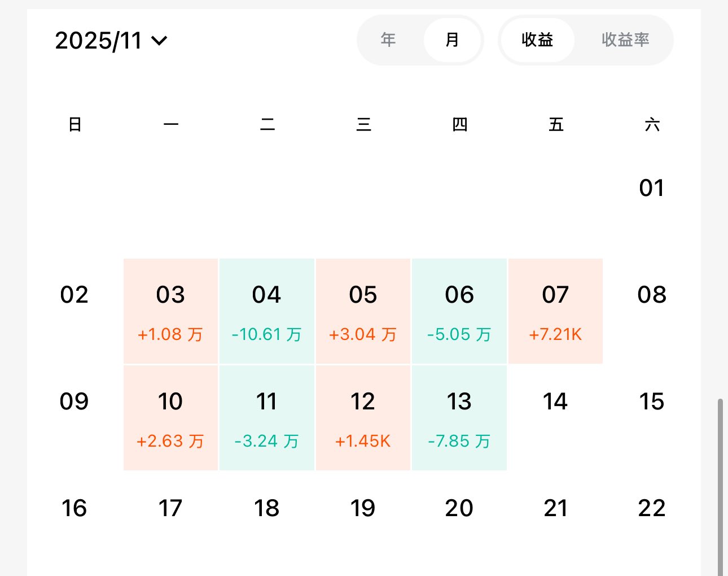
Task: Select the 月 (monthly) view toggle
Action: [452, 40]
